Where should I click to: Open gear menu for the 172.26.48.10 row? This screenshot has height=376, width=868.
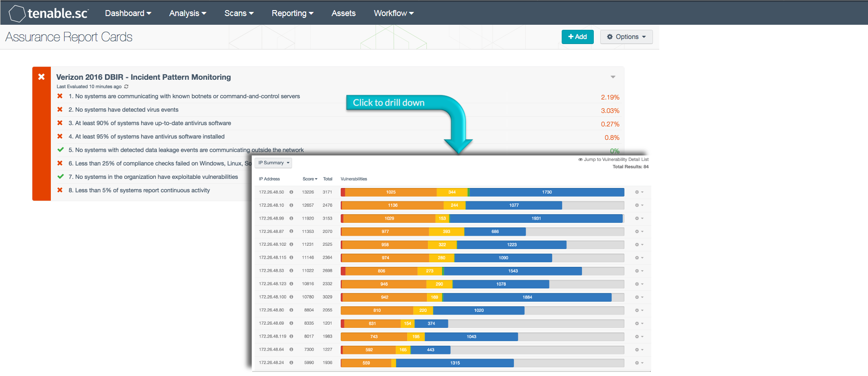pyautogui.click(x=639, y=205)
